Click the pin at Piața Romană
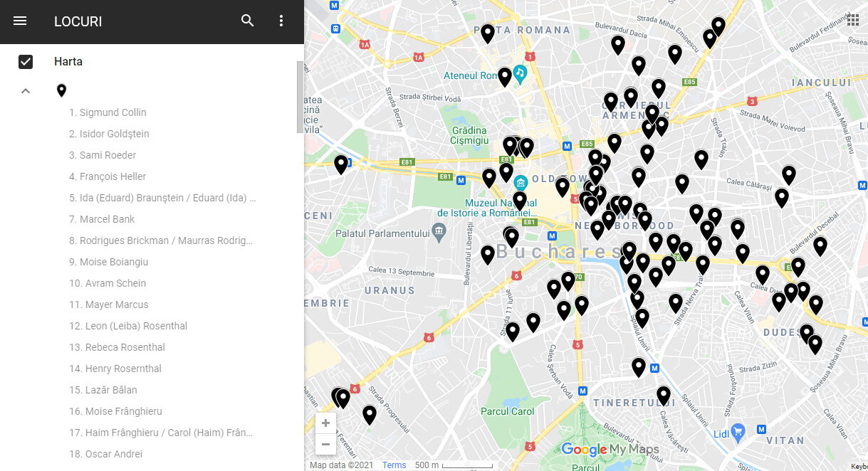The width and height of the screenshot is (868, 471). click(488, 33)
